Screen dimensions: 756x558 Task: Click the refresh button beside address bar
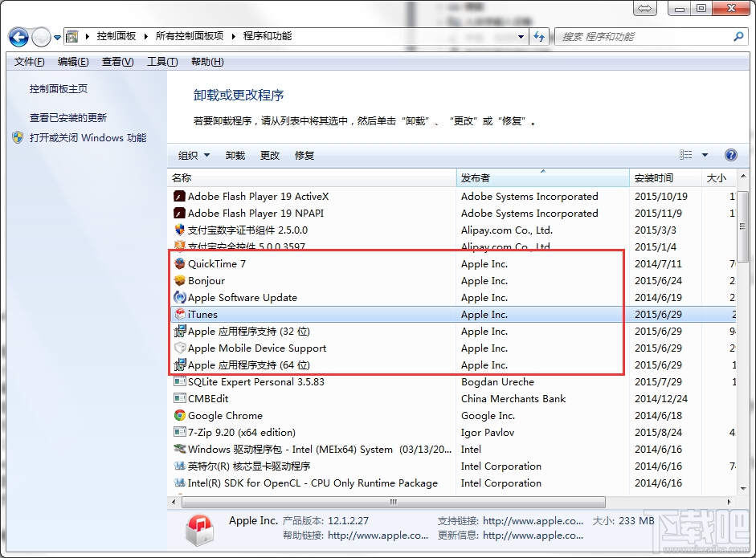pyautogui.click(x=539, y=37)
